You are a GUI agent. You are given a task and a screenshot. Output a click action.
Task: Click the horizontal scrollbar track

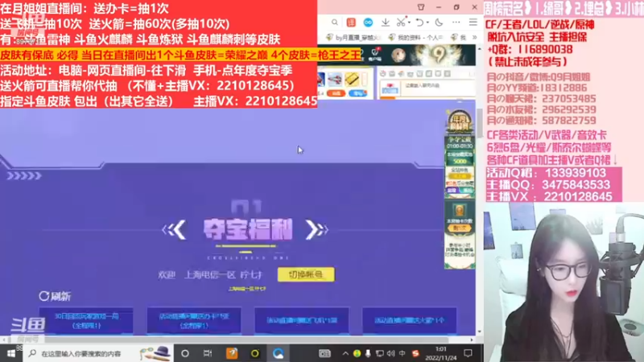238,339
